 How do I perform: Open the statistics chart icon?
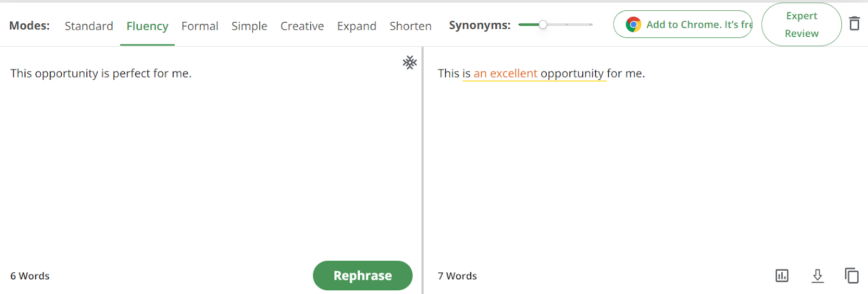[782, 276]
